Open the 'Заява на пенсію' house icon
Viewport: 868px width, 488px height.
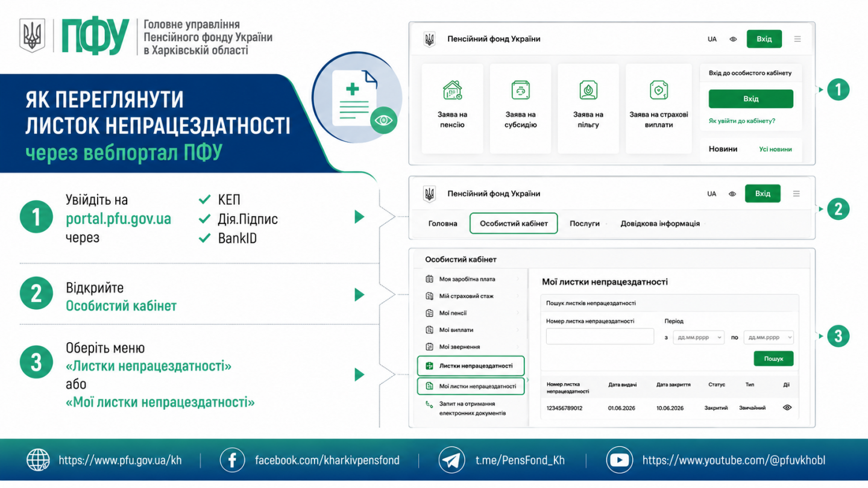[x=453, y=90]
